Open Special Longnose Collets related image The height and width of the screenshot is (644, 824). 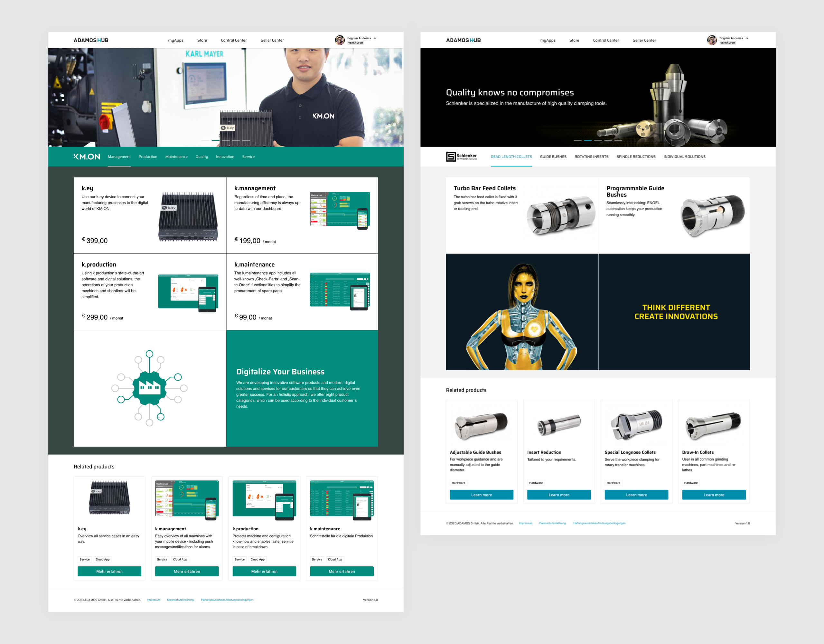(x=636, y=425)
